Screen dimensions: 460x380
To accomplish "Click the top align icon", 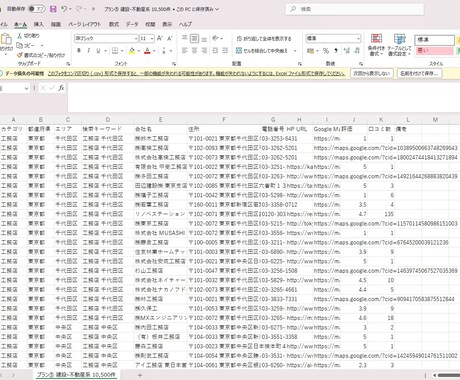I will point(184,38).
